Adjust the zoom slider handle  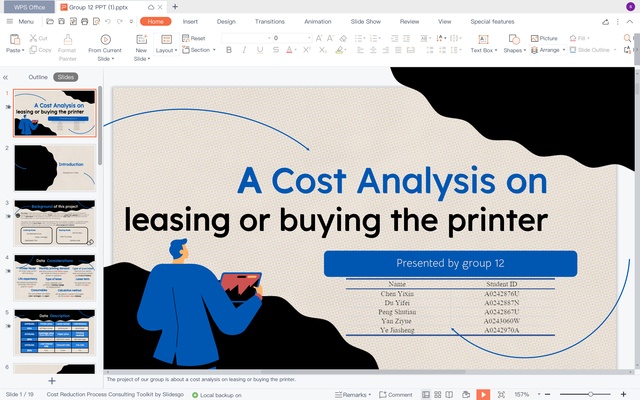click(x=591, y=394)
